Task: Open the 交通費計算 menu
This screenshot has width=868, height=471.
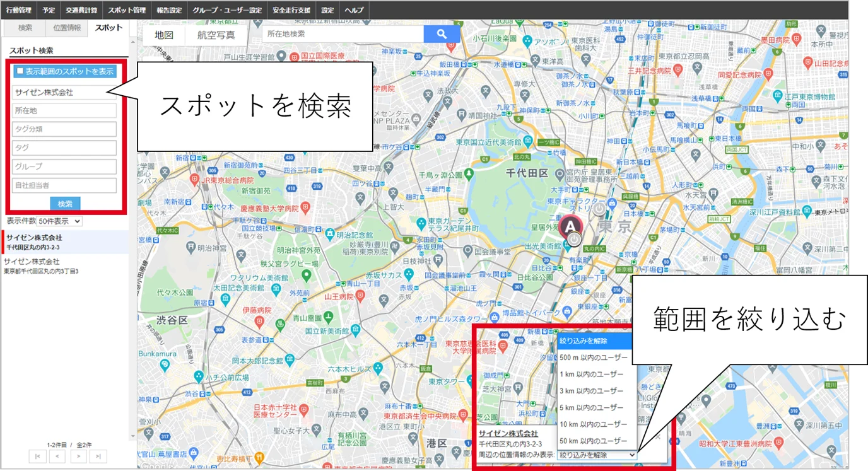Action: 82,10
